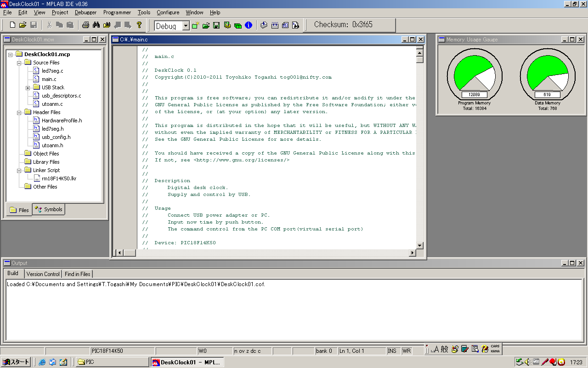Click the New Project icon

pos(196,25)
